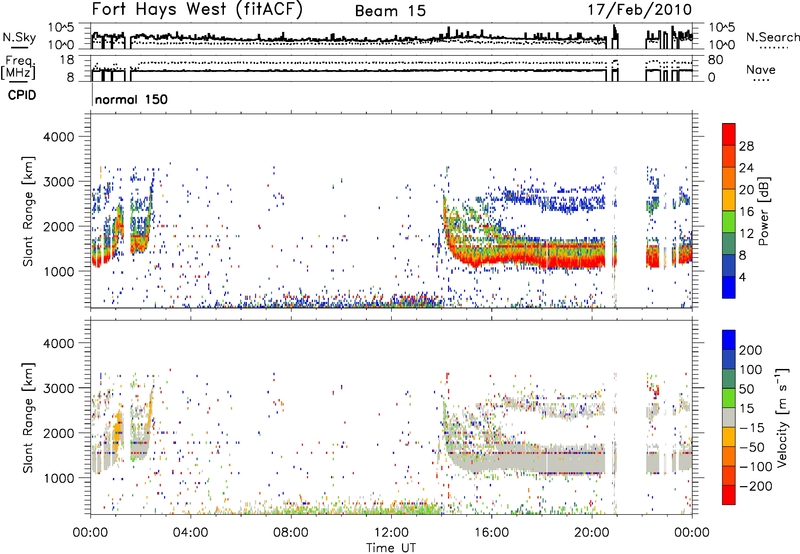This screenshot has width=800, height=554.
Task: Click the light green Power color bar segment
Action: pyautogui.click(x=729, y=221)
